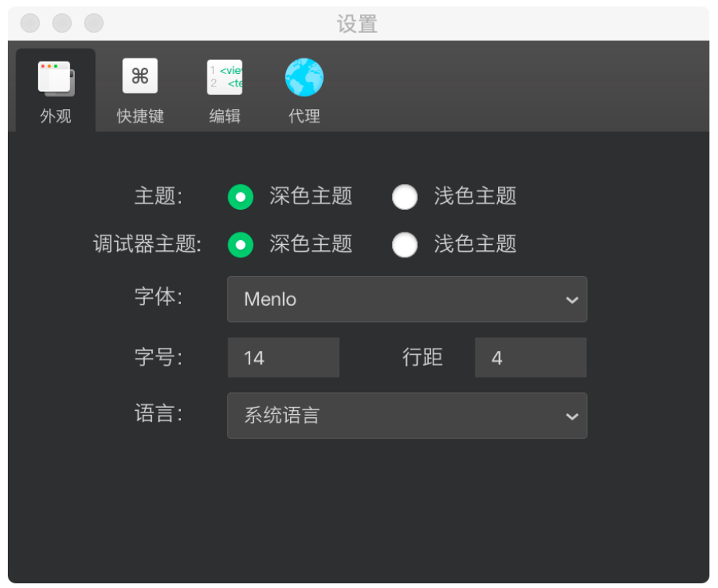Click inside the 行距 line spacing field

click(530, 357)
